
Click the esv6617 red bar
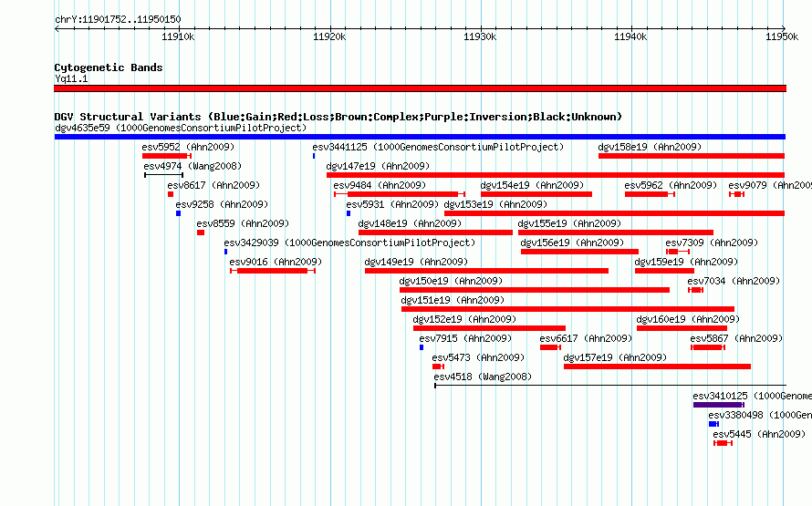point(550,347)
